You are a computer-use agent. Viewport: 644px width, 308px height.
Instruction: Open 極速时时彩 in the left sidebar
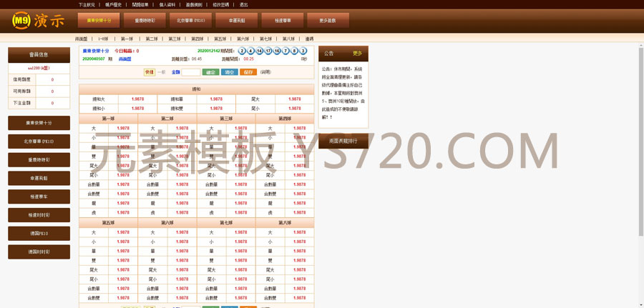39,215
